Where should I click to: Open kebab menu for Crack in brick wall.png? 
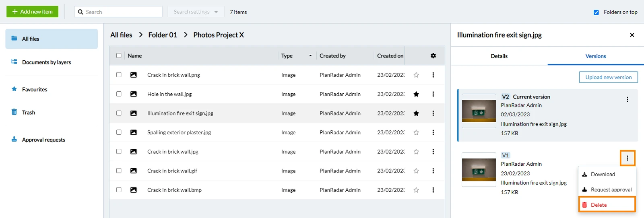click(x=433, y=75)
